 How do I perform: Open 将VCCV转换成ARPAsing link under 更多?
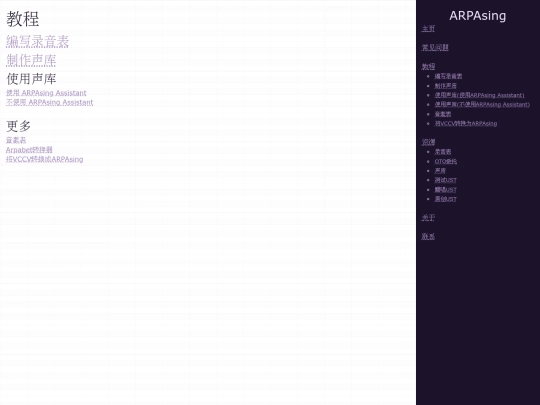(44, 159)
